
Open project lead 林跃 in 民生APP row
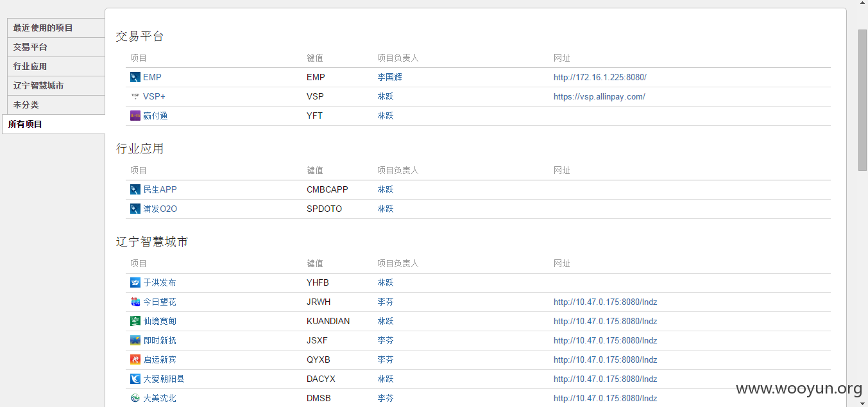pyautogui.click(x=386, y=189)
